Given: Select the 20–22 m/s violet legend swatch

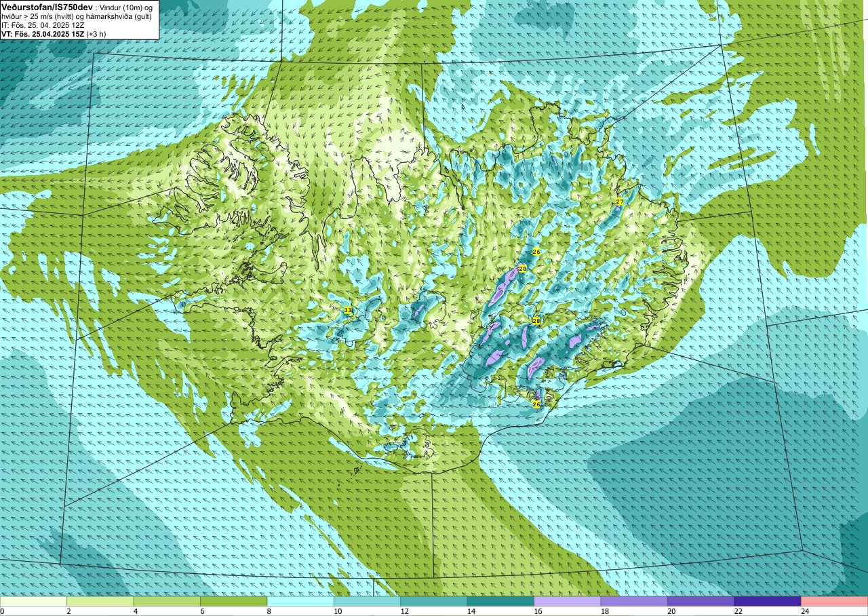Looking at the screenshot, I should click(x=701, y=602).
